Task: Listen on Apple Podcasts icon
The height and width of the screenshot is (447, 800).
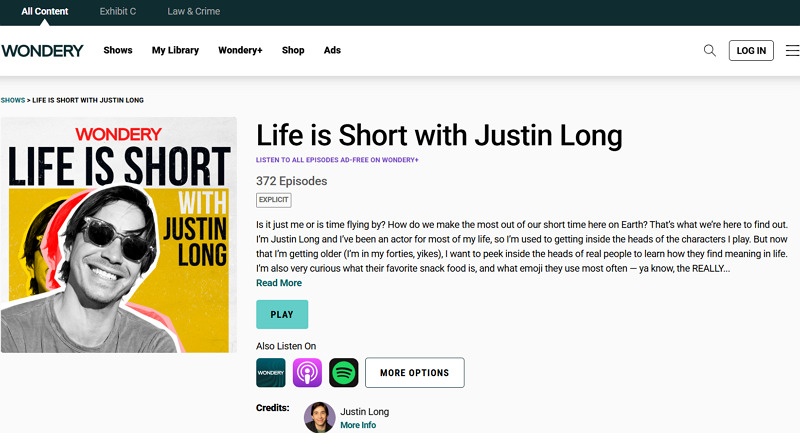Action: (x=307, y=372)
